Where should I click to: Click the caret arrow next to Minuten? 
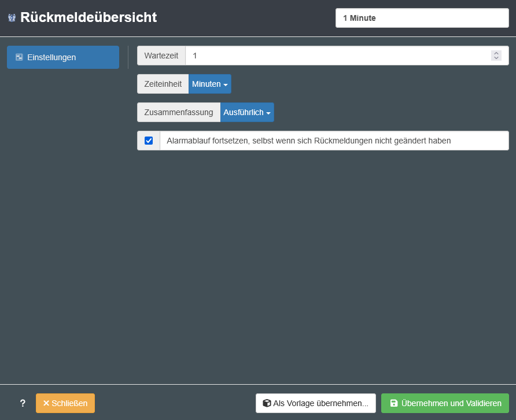(x=226, y=84)
